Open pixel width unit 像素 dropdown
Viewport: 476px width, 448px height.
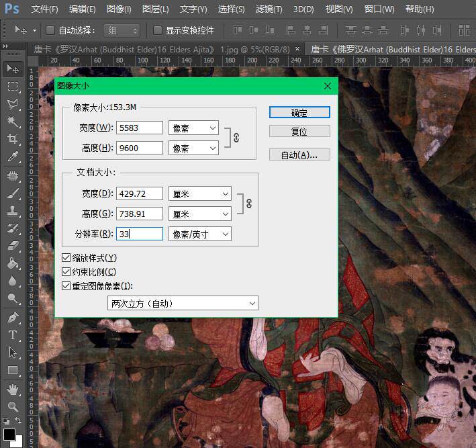click(193, 128)
